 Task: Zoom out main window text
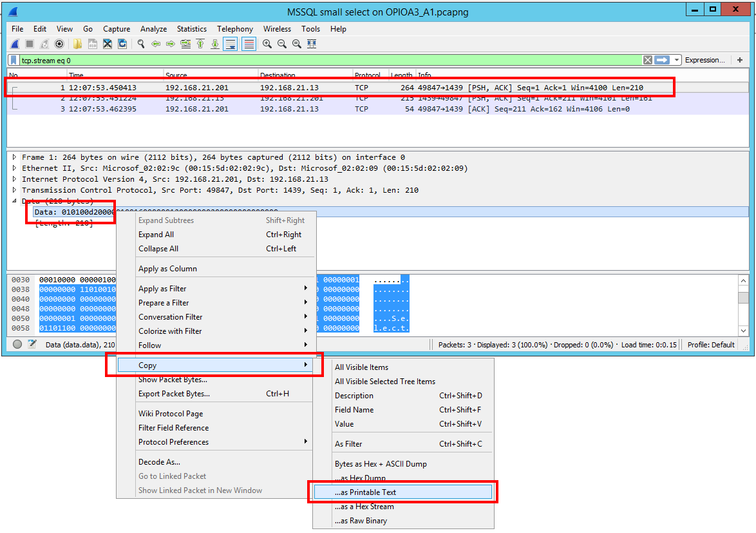[x=282, y=44]
